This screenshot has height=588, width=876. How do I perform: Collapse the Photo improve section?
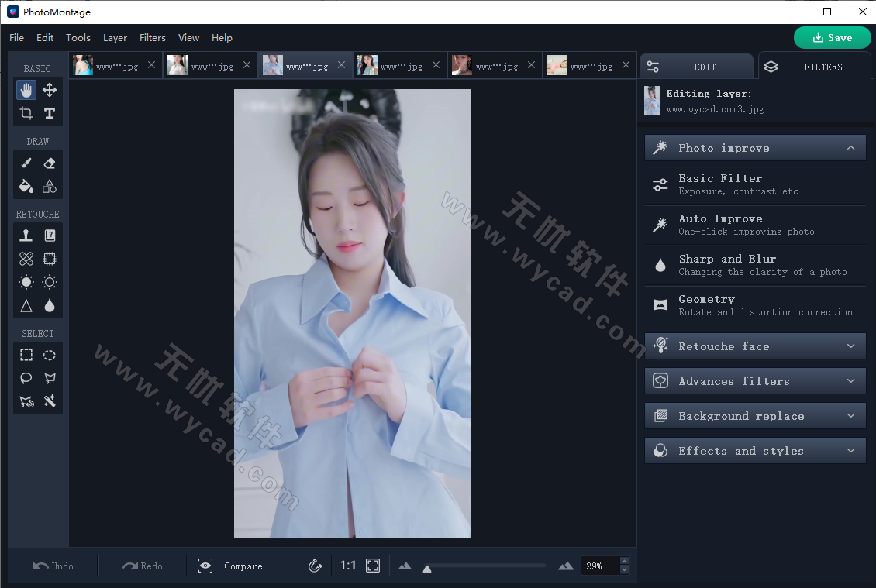pyautogui.click(x=754, y=147)
